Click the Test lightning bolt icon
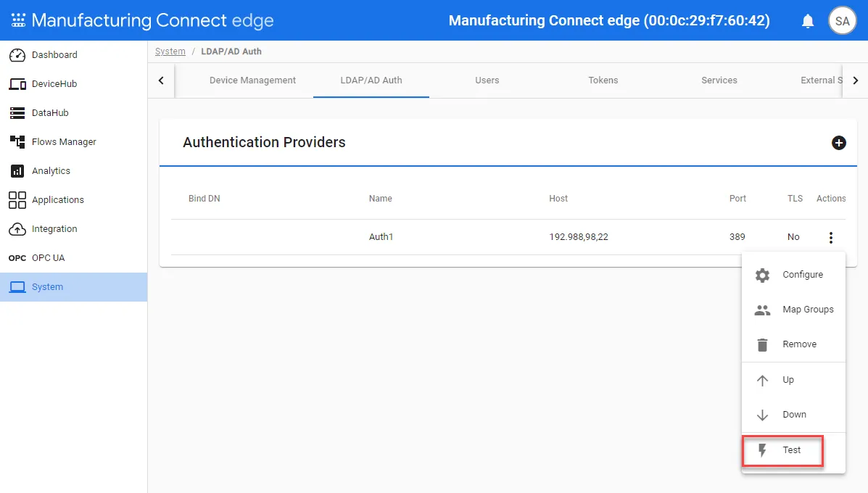 tap(762, 450)
